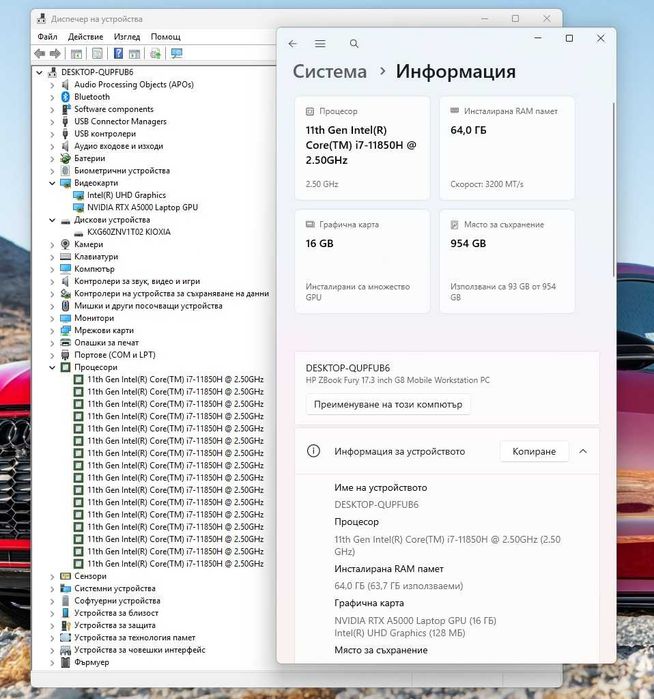The image size is (654, 699).
Task: Expand Устройства за човешки интерфейс
Action: [52, 650]
